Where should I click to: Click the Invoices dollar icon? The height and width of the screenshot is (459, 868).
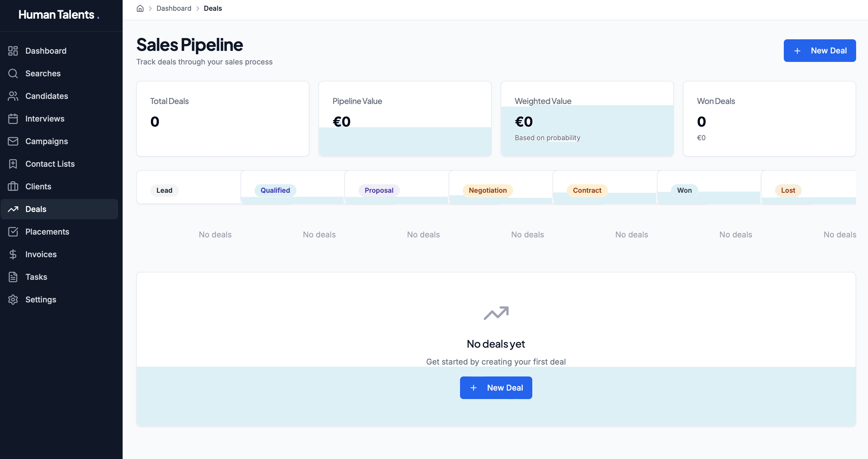point(13,254)
